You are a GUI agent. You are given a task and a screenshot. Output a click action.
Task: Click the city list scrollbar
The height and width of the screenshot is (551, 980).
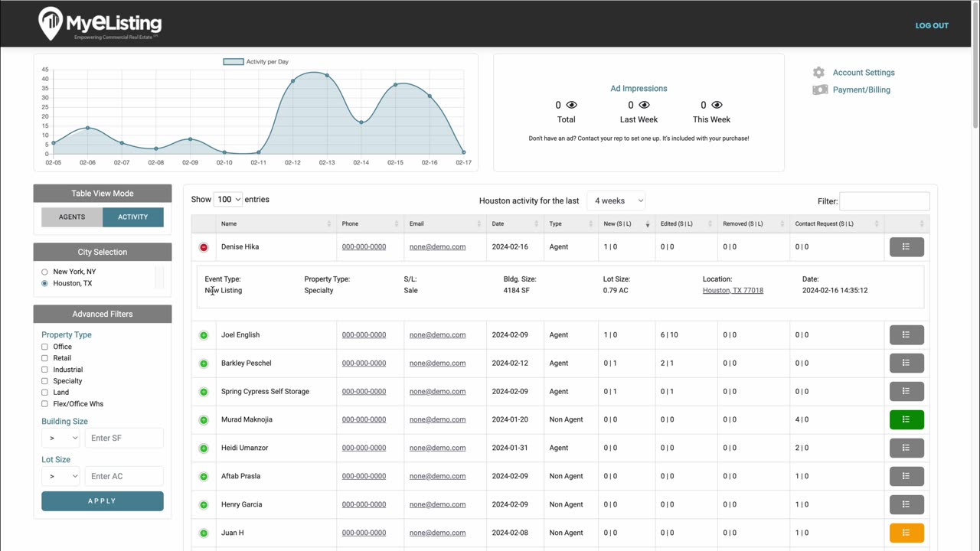[x=159, y=277]
